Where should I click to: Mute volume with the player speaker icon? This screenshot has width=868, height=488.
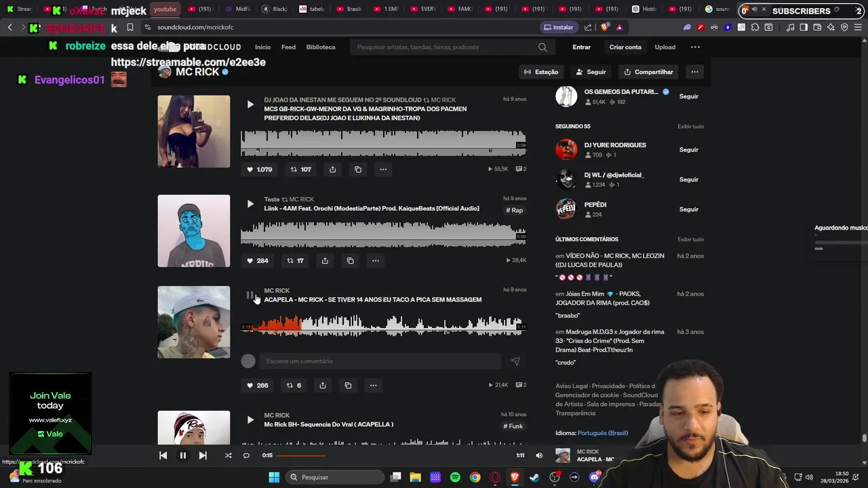coord(539,455)
